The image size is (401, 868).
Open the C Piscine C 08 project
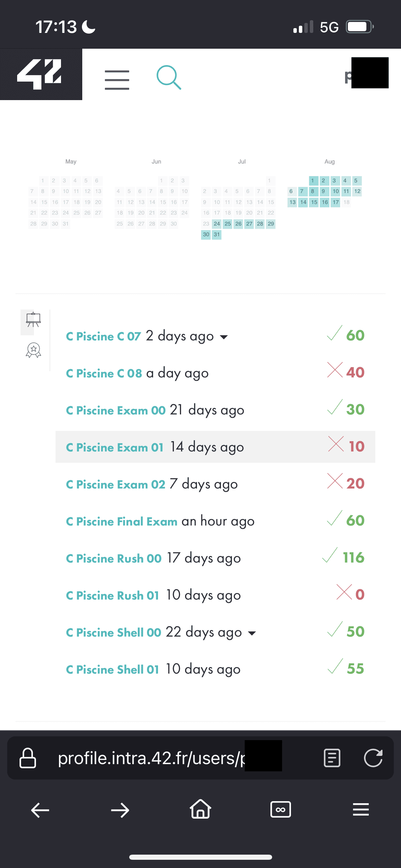tap(104, 373)
